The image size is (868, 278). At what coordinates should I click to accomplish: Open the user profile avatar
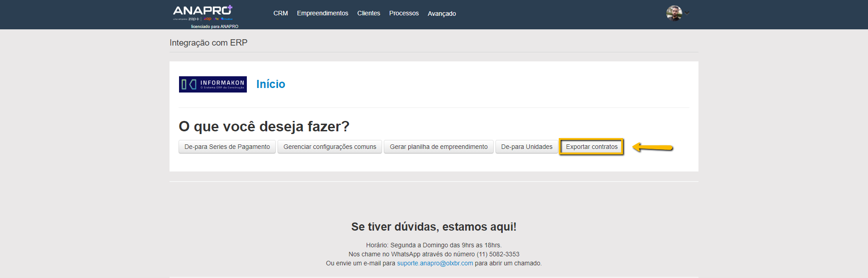tap(674, 13)
